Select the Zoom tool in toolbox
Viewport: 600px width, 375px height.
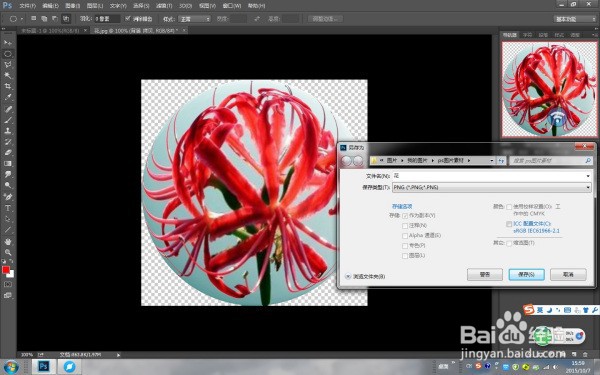coord(8,252)
